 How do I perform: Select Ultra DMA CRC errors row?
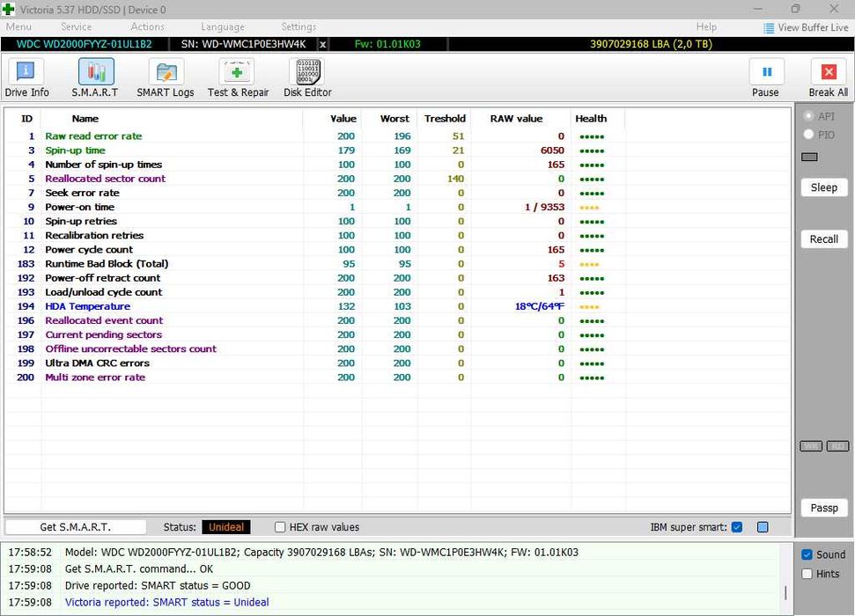(x=397, y=363)
